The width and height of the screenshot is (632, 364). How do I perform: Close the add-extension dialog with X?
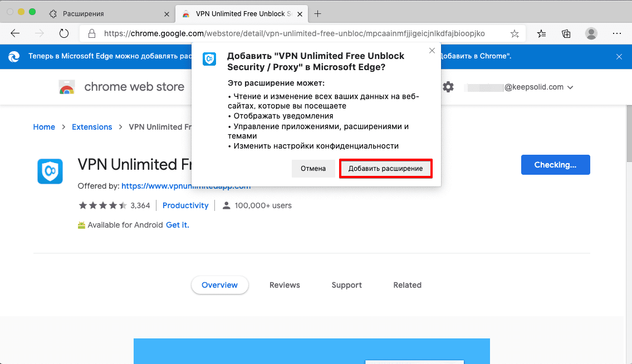(432, 51)
